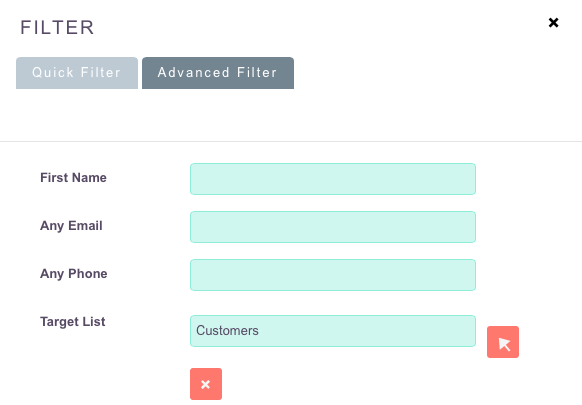The height and width of the screenshot is (405, 582).
Task: Close the Filter dialog with the X
Action: (553, 23)
